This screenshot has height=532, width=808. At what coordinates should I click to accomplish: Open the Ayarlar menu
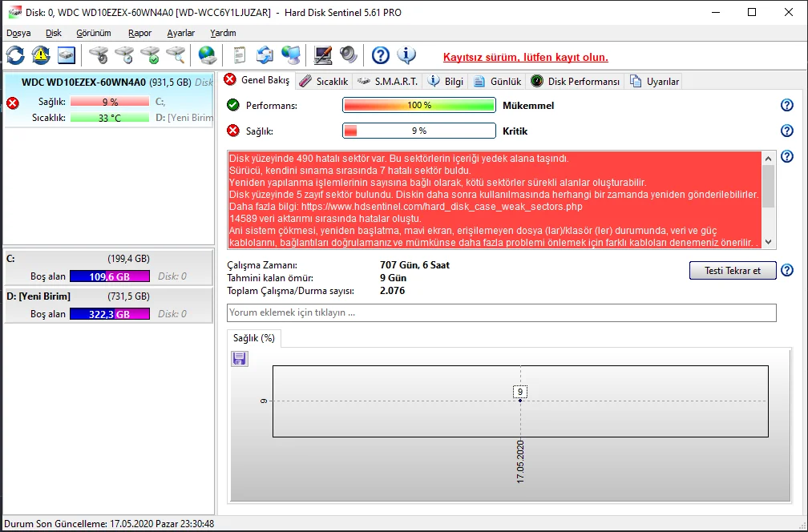pyautogui.click(x=181, y=33)
